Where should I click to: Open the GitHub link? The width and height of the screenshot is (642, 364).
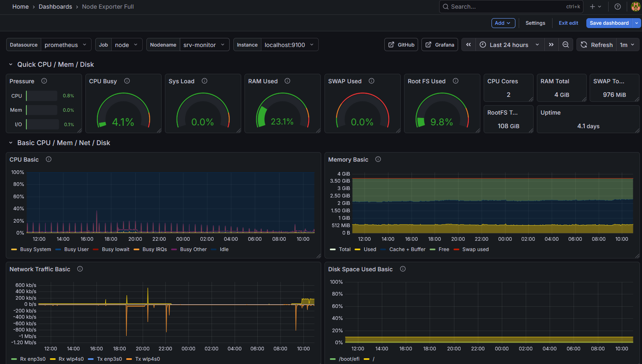point(401,45)
